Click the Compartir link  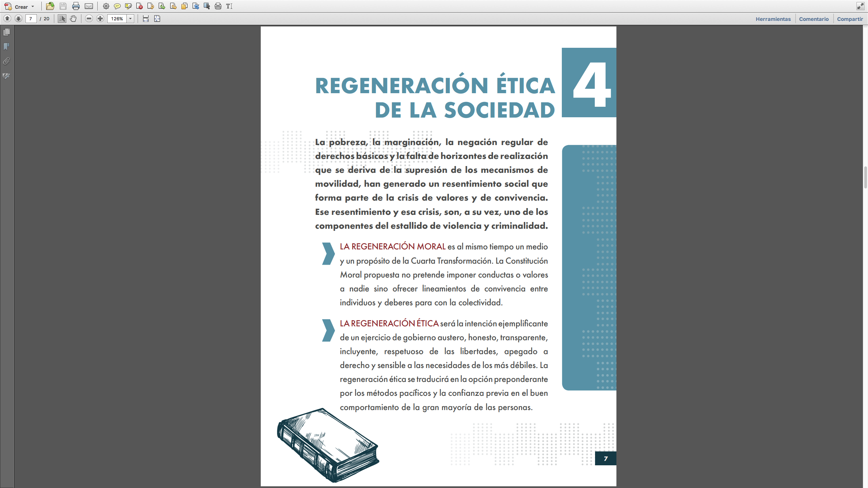pos(850,19)
